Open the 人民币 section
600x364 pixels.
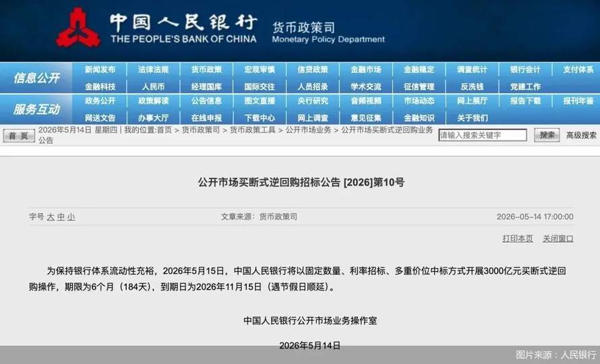pos(154,87)
